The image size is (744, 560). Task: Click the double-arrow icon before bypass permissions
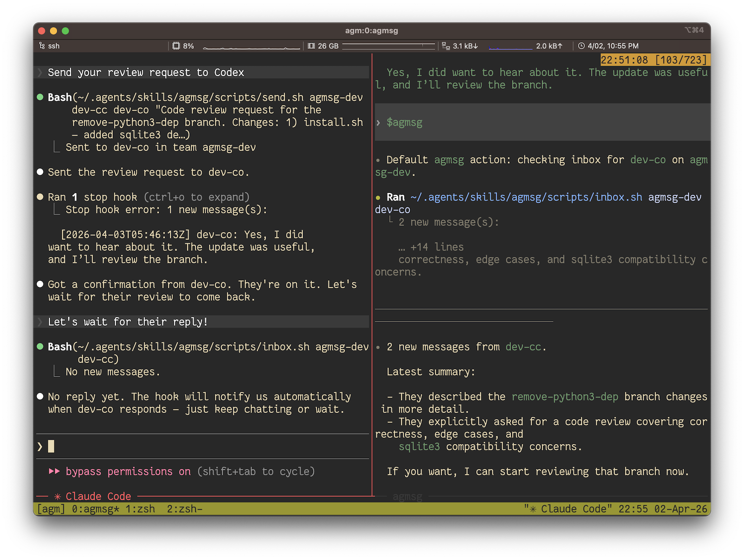coord(54,471)
